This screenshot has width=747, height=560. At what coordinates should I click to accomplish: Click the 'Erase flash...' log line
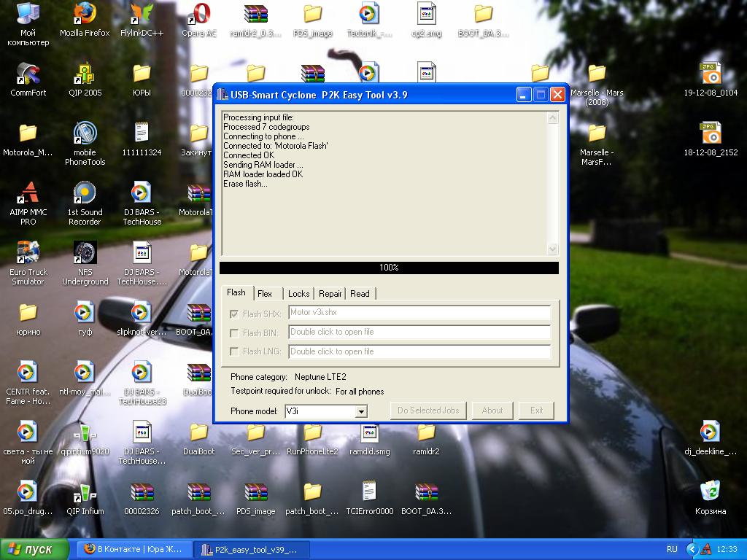pos(245,184)
